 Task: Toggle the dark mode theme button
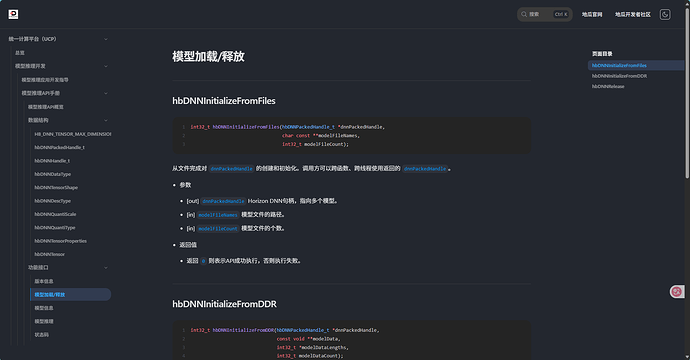point(665,15)
